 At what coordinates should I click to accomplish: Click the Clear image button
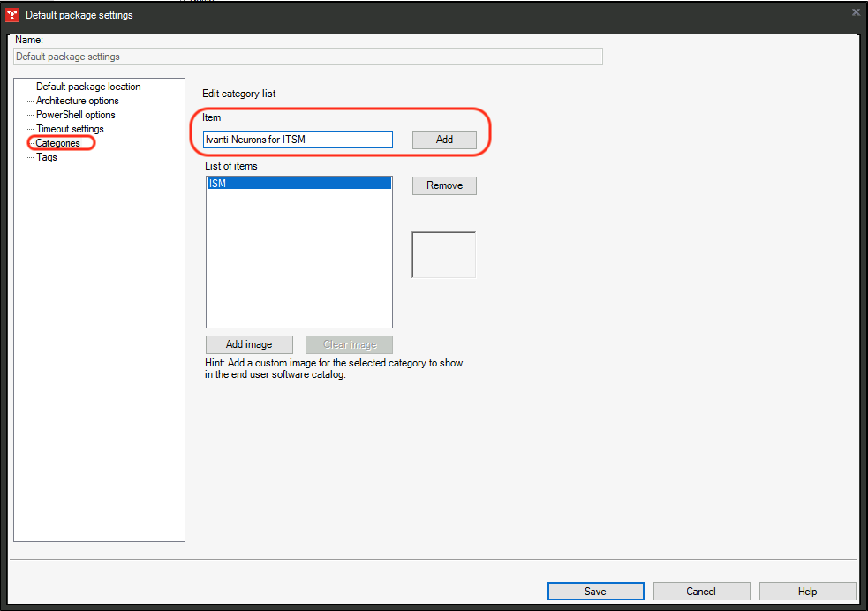point(350,344)
